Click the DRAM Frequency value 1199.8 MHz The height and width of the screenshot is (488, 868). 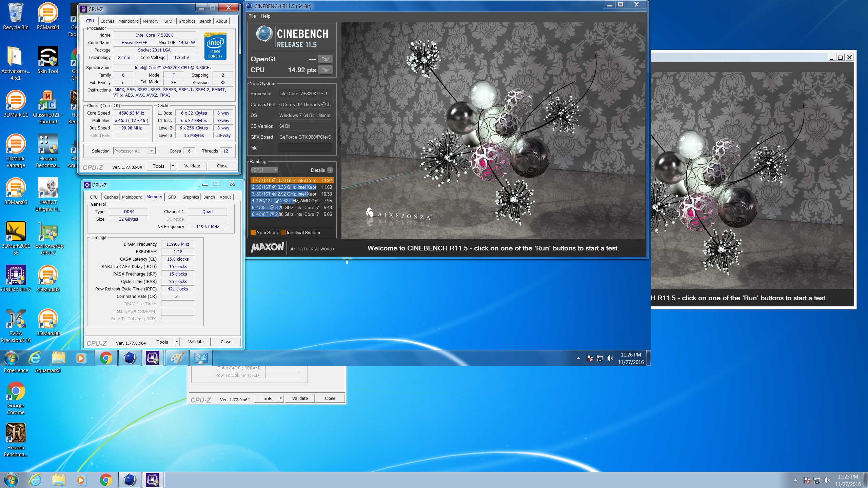click(x=178, y=244)
